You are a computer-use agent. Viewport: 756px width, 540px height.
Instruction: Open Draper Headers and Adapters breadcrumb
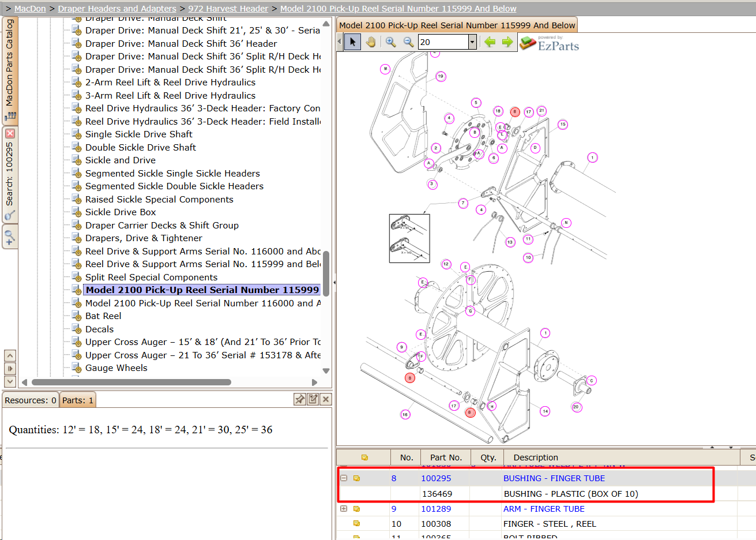(x=117, y=9)
